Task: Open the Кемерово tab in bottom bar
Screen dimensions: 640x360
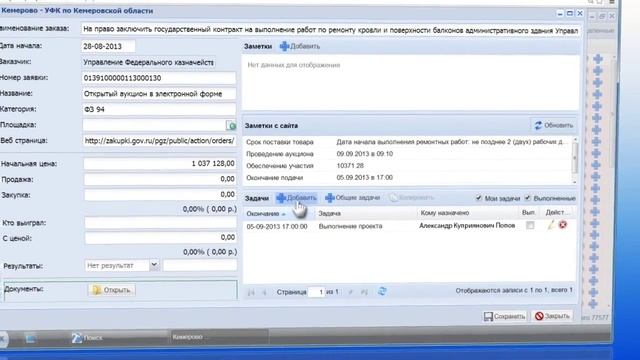Action: point(218,337)
